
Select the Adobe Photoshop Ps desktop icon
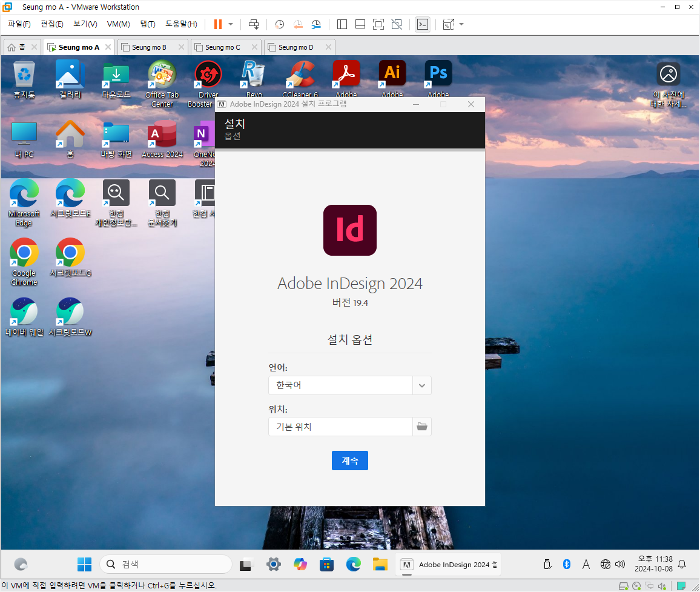coord(438,79)
